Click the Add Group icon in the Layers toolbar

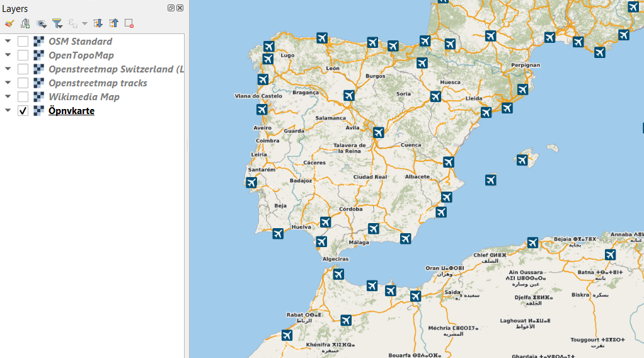25,23
